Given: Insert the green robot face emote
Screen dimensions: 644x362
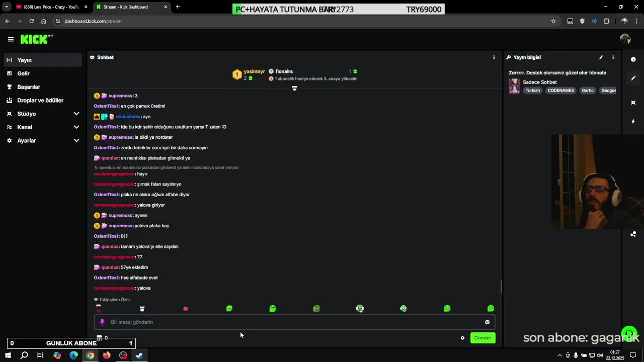Looking at the screenshot, I should (x=316, y=309).
